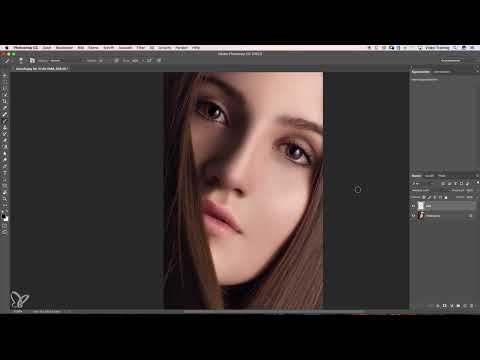Screen dimensions: 480x360
Task: Select the Move tool
Action: click(5, 76)
